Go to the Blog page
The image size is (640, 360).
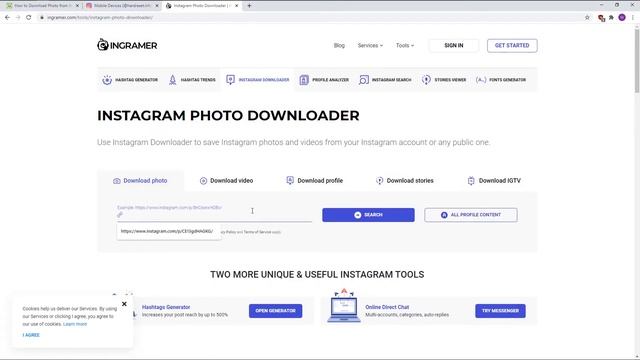[339, 45]
